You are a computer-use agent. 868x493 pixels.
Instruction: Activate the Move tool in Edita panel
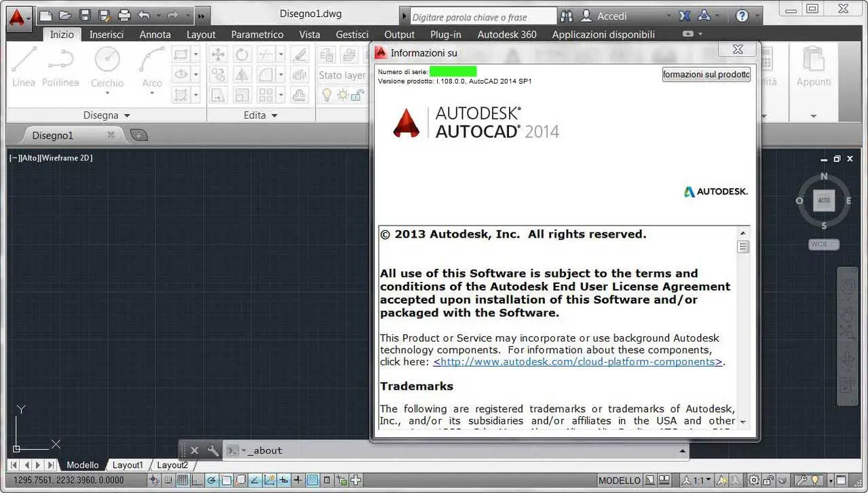click(x=219, y=55)
